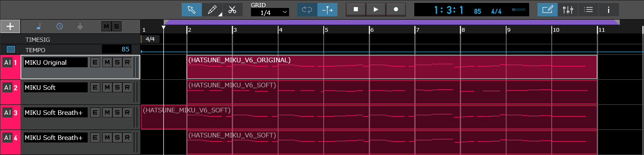Click the 4/4 in transport display
Viewport: 644px width, 155px height.
click(497, 11)
